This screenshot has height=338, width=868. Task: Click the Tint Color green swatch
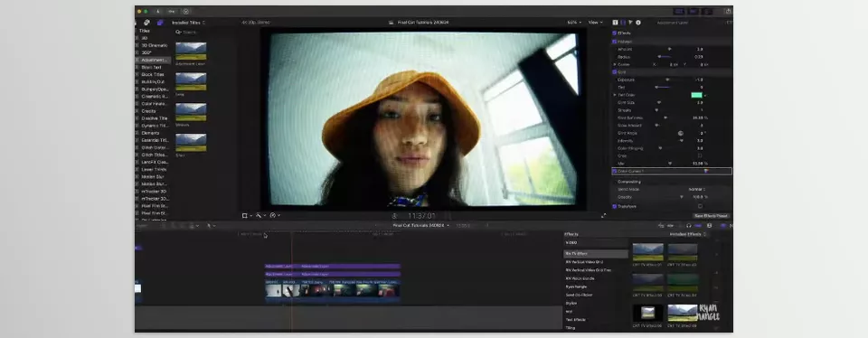click(696, 95)
